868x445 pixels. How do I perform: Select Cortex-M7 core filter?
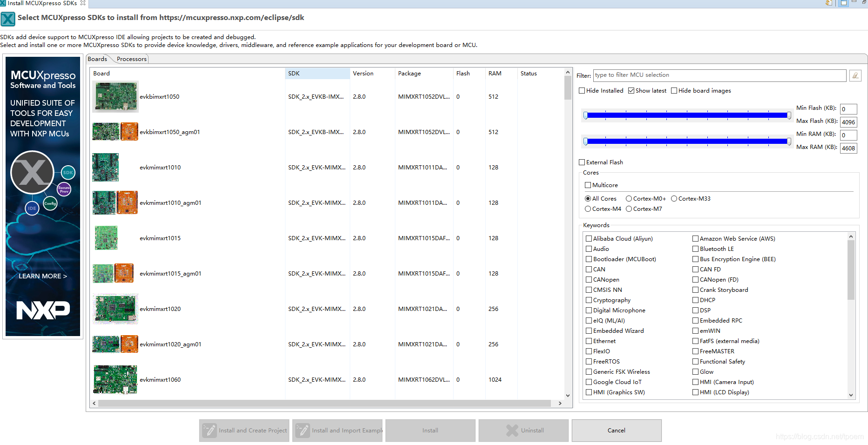tap(629, 209)
